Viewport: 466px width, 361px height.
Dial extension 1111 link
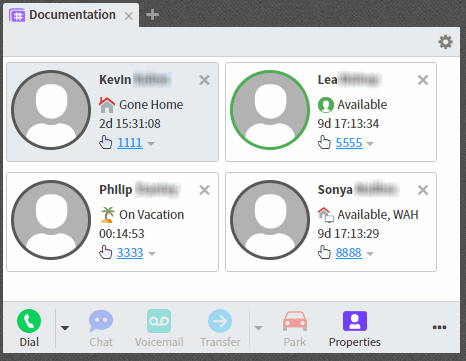pos(130,143)
